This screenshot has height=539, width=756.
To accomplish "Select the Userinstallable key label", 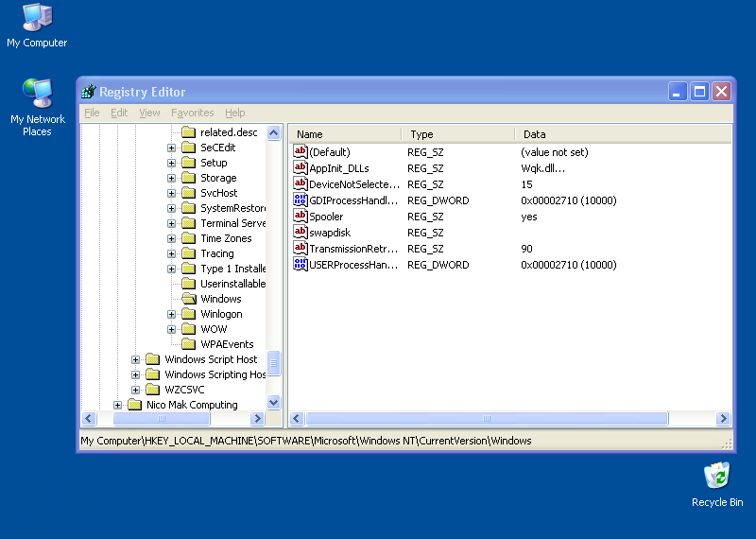I will pos(232,284).
